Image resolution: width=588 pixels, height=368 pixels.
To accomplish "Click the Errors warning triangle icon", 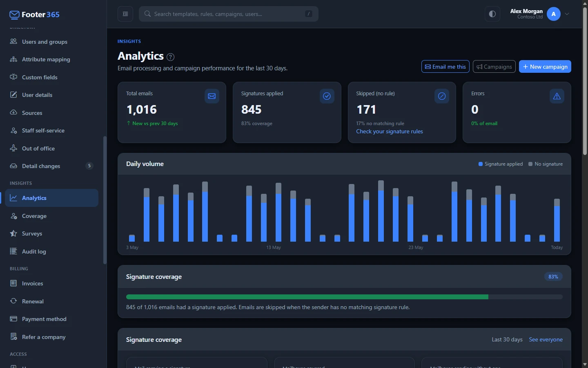I will [x=557, y=96].
